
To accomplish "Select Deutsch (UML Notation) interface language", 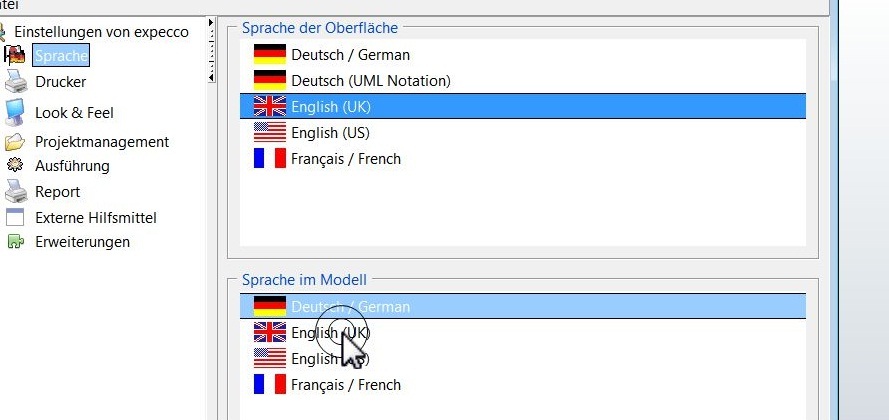I will (x=370, y=80).
